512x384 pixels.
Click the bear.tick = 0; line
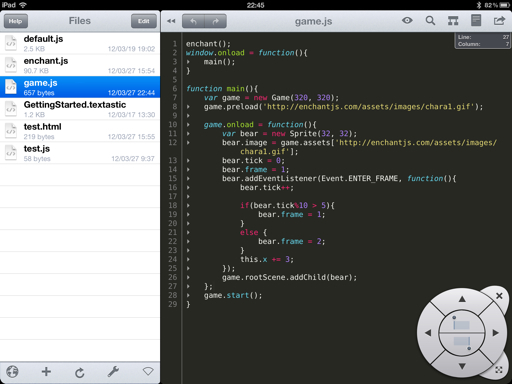pyautogui.click(x=253, y=161)
